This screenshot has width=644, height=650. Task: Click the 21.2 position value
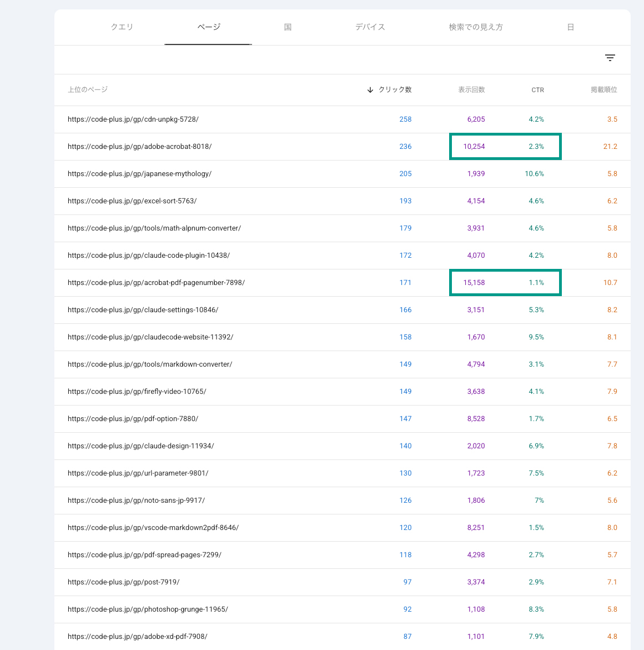click(x=610, y=147)
